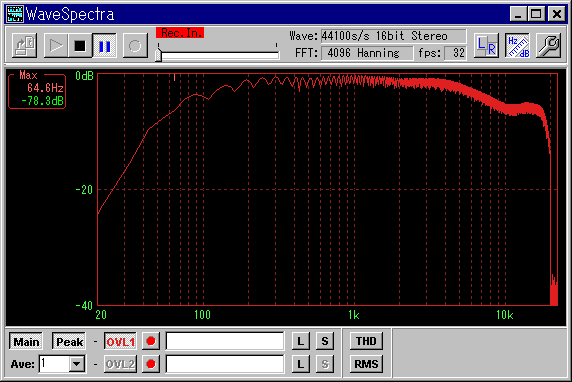Click the Max readout box 64.6Hz

click(37, 91)
